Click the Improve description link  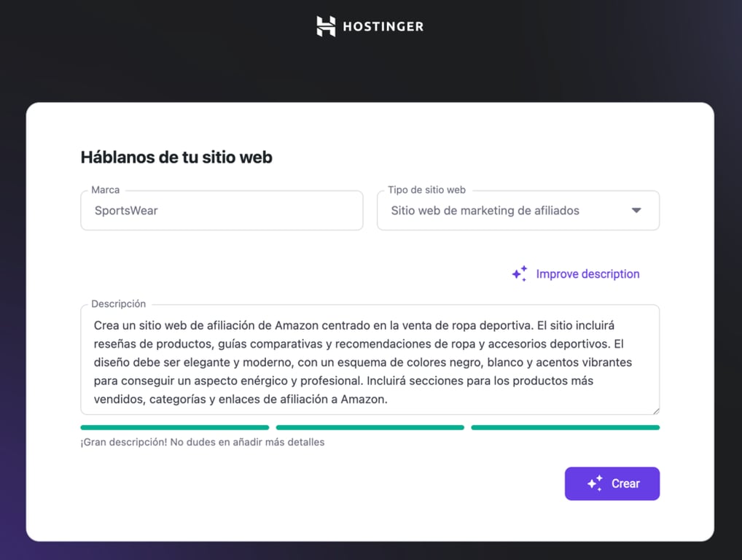coord(587,273)
